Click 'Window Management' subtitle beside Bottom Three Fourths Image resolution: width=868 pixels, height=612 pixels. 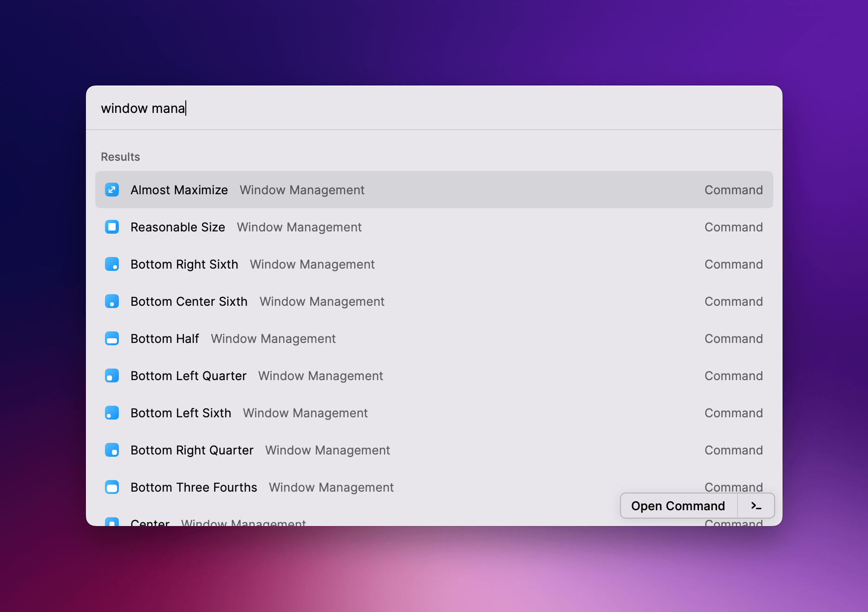click(x=331, y=487)
